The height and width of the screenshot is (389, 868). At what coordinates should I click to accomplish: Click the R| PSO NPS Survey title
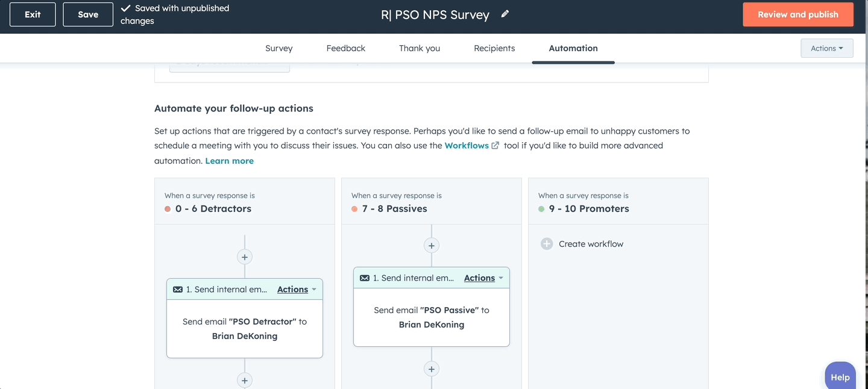435,14
